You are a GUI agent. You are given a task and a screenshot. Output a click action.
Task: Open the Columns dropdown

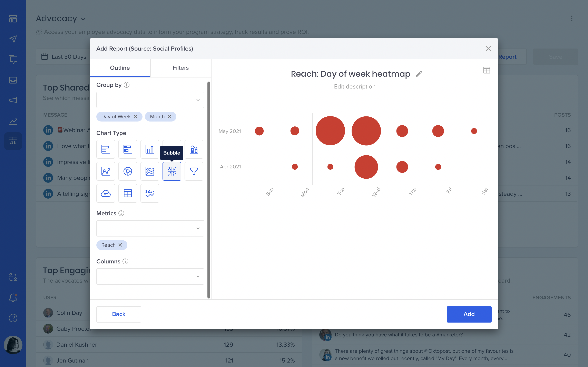coord(150,276)
